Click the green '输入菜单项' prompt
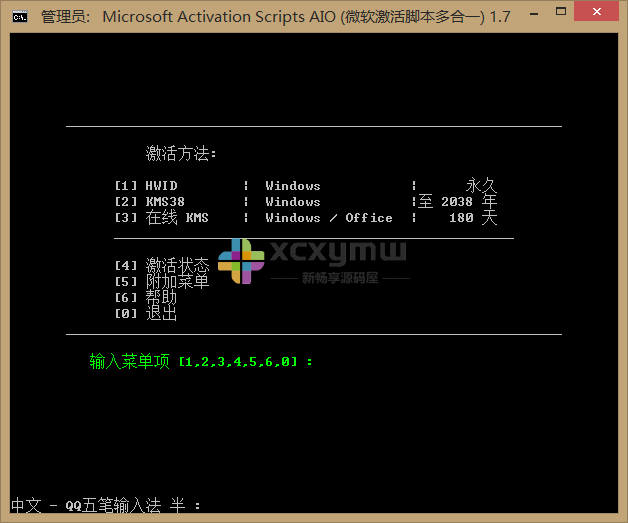Viewport: 628px width, 523px height. tap(129, 361)
